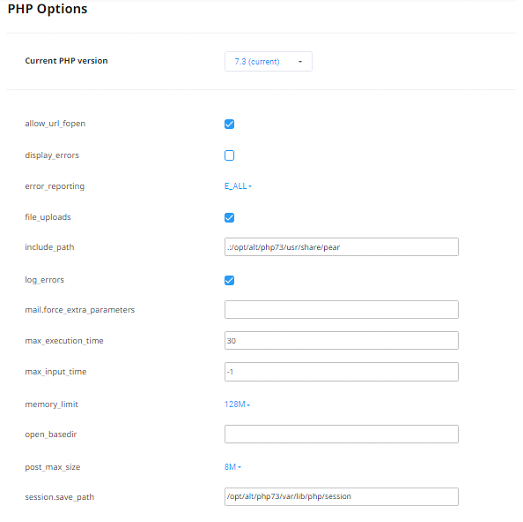Open the memory_limit 128M dropdown

[x=237, y=404]
